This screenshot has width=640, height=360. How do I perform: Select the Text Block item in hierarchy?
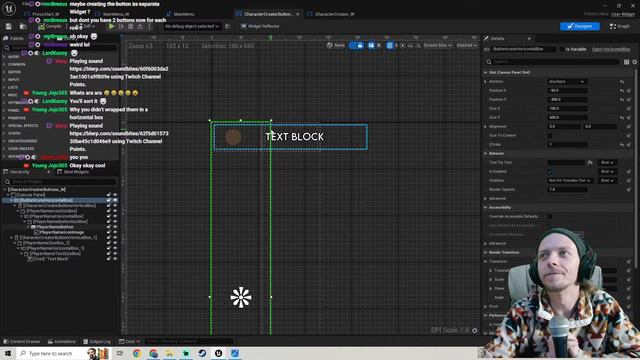[51, 258]
